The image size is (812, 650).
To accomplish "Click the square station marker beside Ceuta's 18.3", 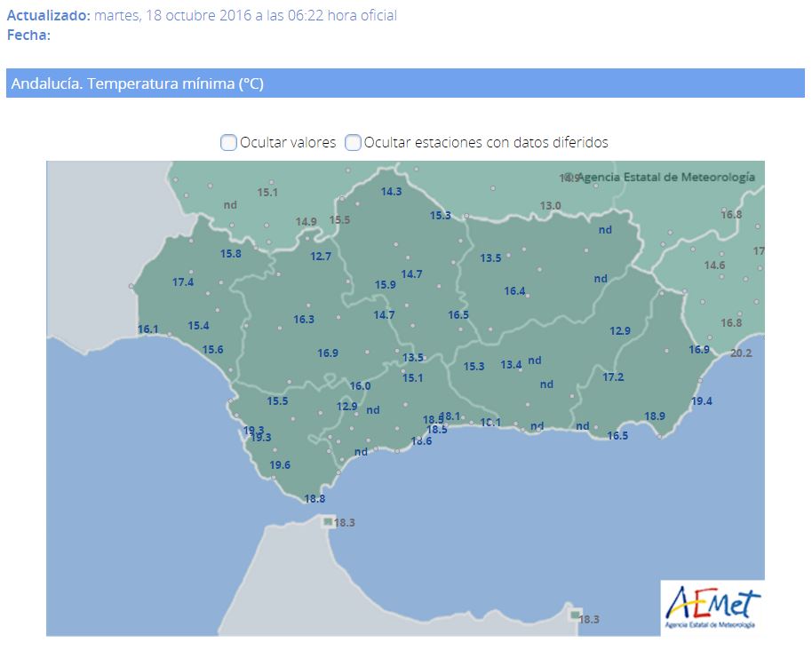I will click(x=328, y=522).
